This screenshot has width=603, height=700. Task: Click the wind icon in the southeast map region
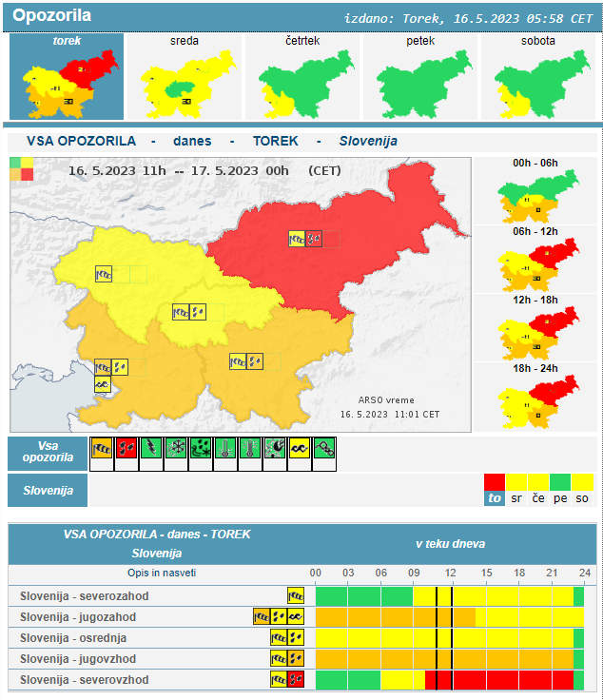tap(238, 361)
